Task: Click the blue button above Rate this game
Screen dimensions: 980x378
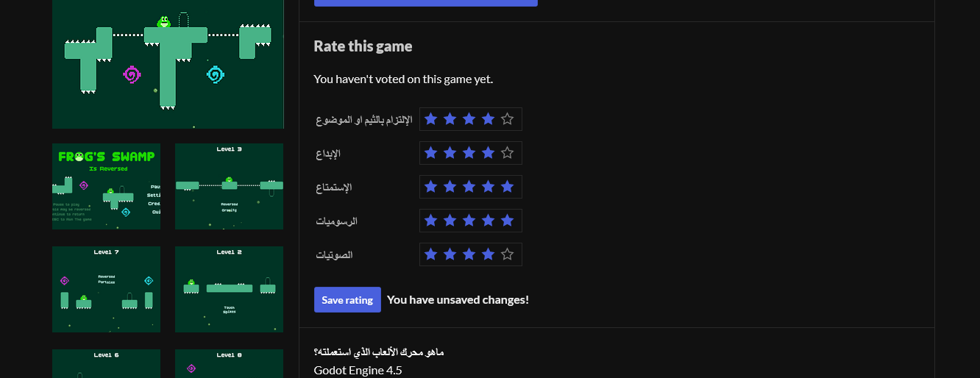Action: coord(426,3)
